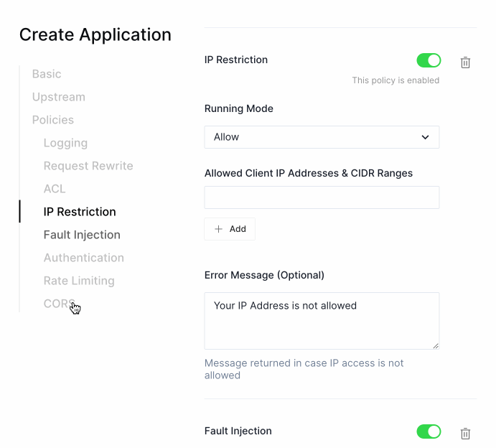Click the Add button for IP addresses
Screen dimensions: 496x448
click(230, 229)
